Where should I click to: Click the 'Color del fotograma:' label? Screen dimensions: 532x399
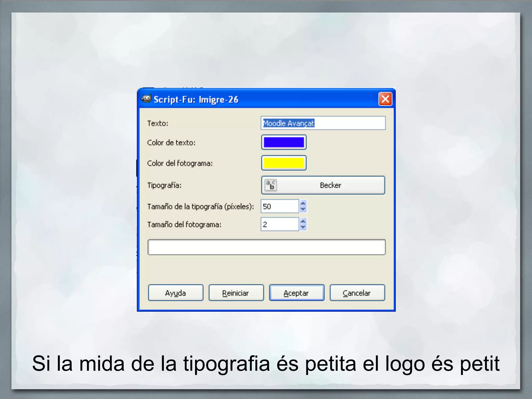coord(180,163)
